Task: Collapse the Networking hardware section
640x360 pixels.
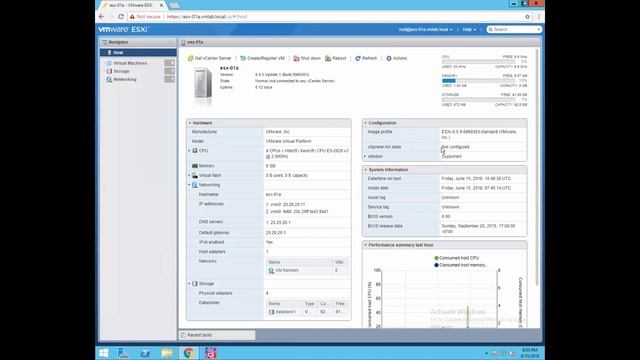Action: point(189,185)
